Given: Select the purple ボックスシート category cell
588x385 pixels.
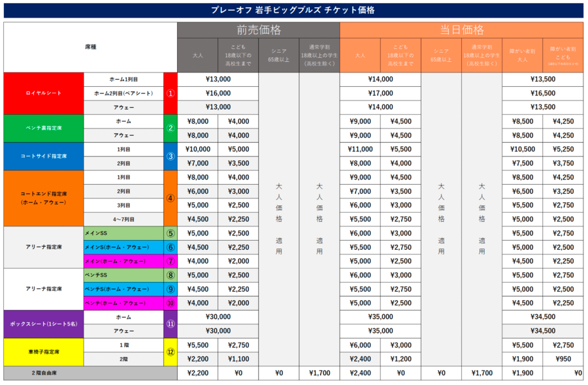Looking at the screenshot, I should [44, 324].
